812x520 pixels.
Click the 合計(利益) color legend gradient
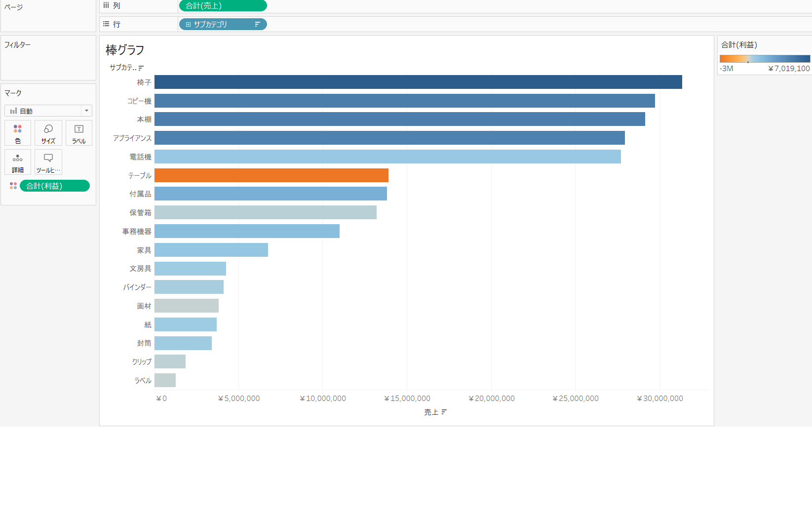[x=765, y=59]
